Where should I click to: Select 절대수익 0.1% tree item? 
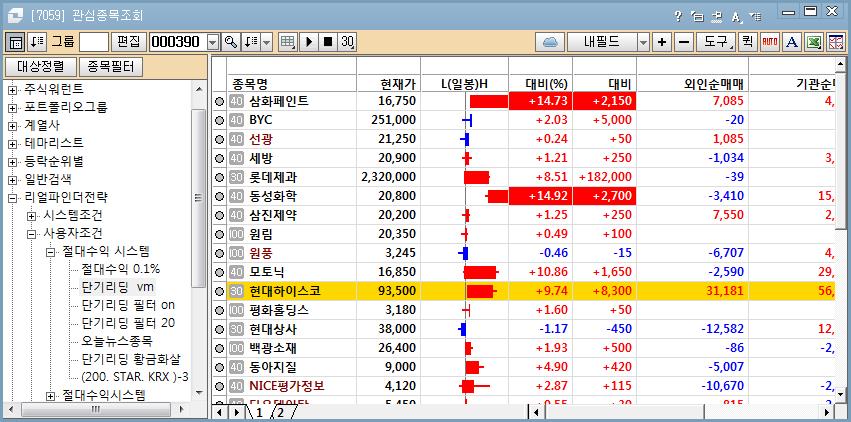click(x=120, y=268)
